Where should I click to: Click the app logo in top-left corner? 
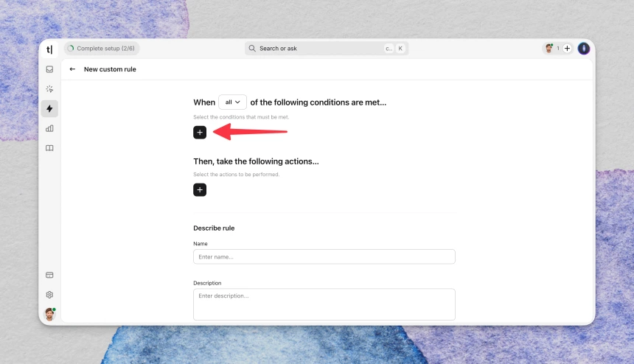tap(49, 49)
